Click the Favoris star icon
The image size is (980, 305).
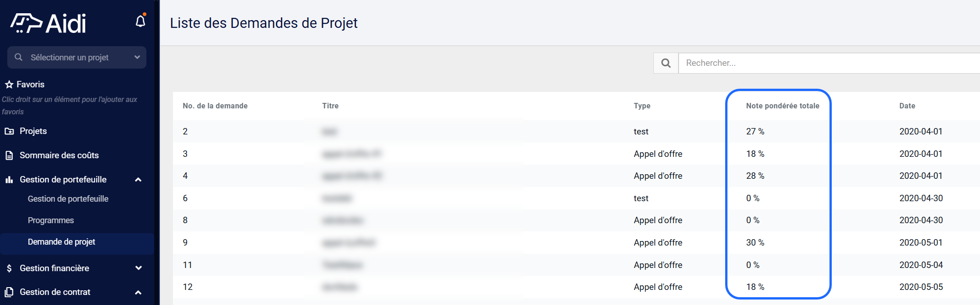[x=9, y=84]
